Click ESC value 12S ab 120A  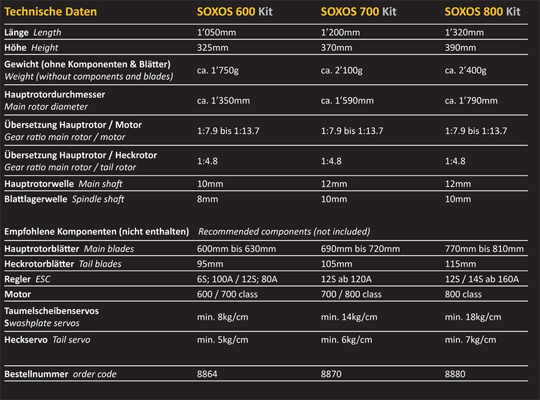pos(346,279)
